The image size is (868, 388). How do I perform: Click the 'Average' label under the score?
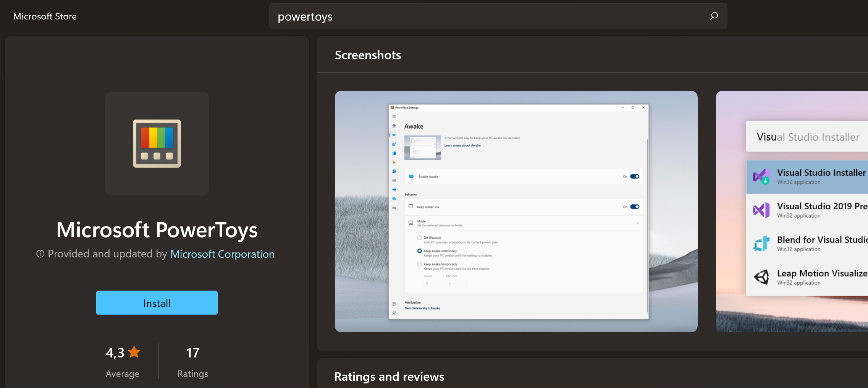tap(122, 374)
